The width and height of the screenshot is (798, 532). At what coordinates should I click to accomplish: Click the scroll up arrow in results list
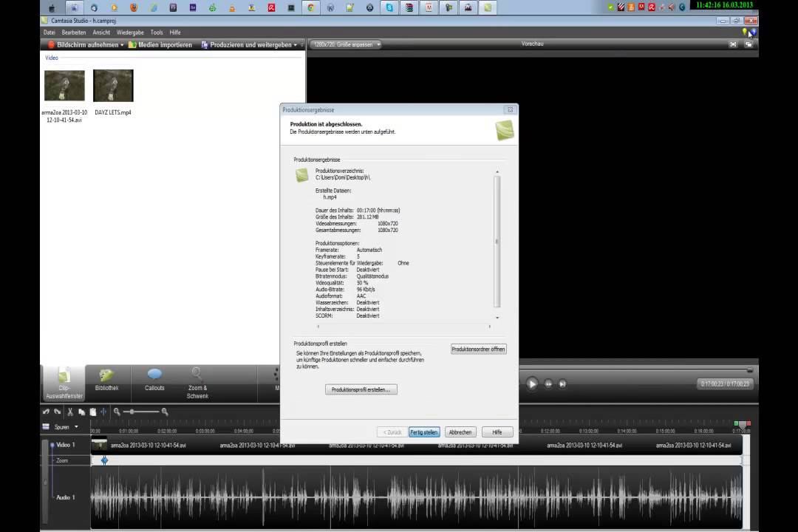point(497,171)
